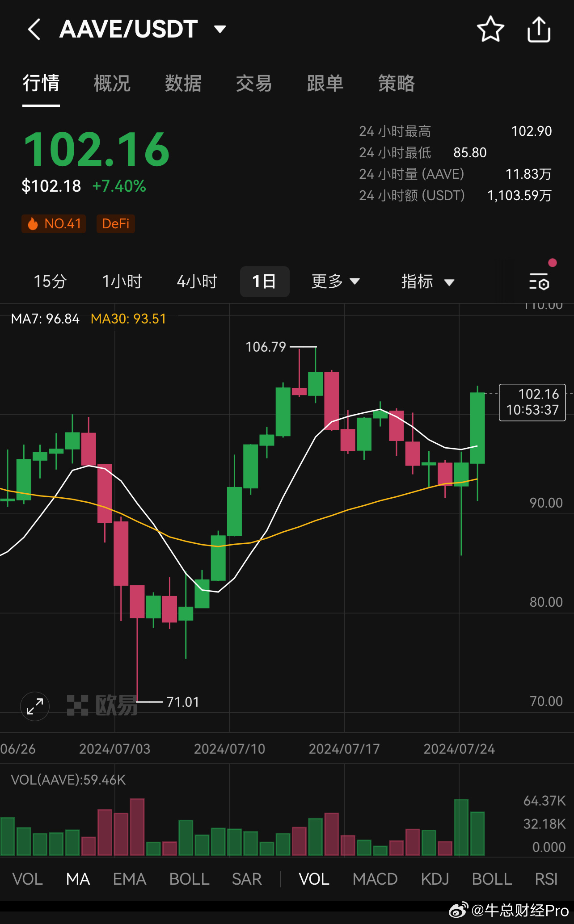Tap the VOL(AAVE):59.46K label
574x924 pixels.
coord(68,780)
